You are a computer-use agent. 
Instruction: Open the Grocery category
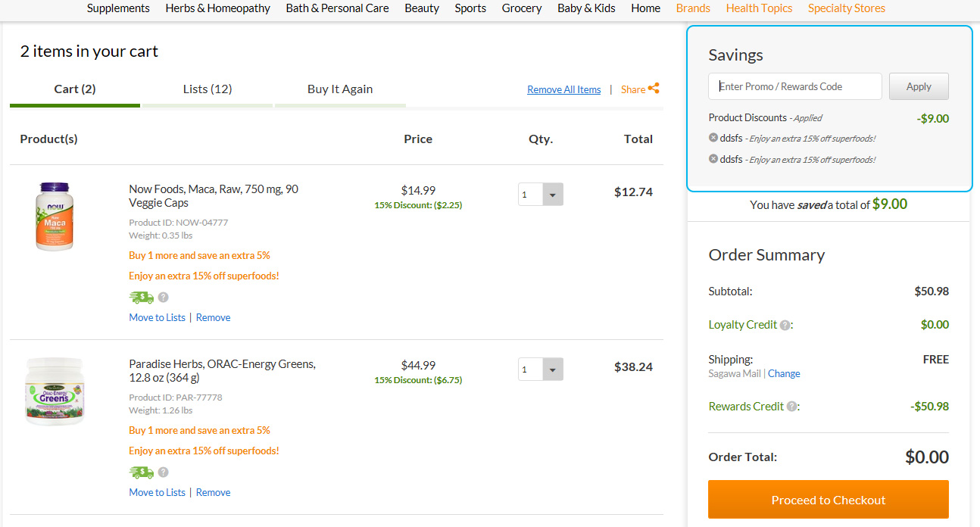(x=522, y=8)
